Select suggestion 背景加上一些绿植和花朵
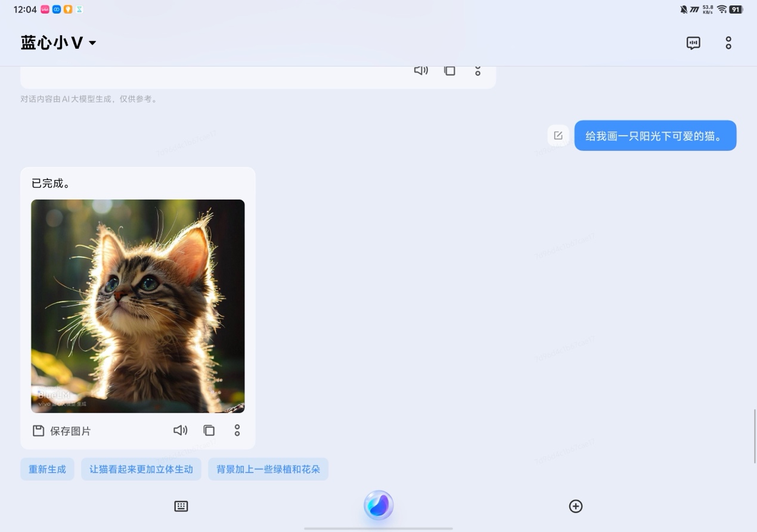 (268, 469)
